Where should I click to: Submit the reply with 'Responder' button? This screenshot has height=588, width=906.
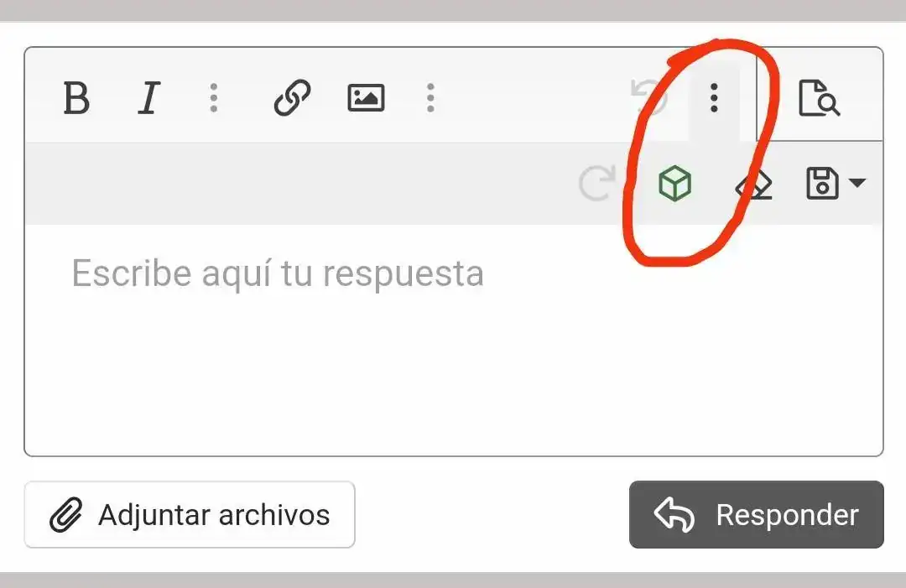pyautogui.click(x=757, y=515)
